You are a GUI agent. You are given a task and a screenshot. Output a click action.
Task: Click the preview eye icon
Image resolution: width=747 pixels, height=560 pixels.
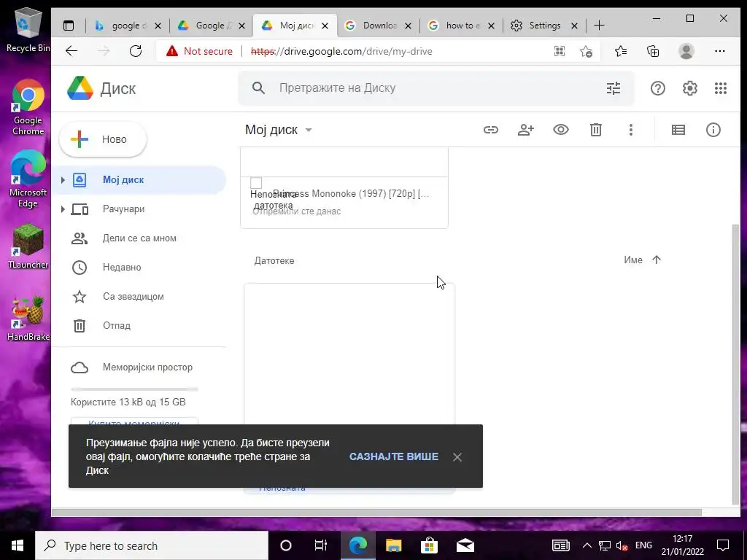(x=561, y=130)
